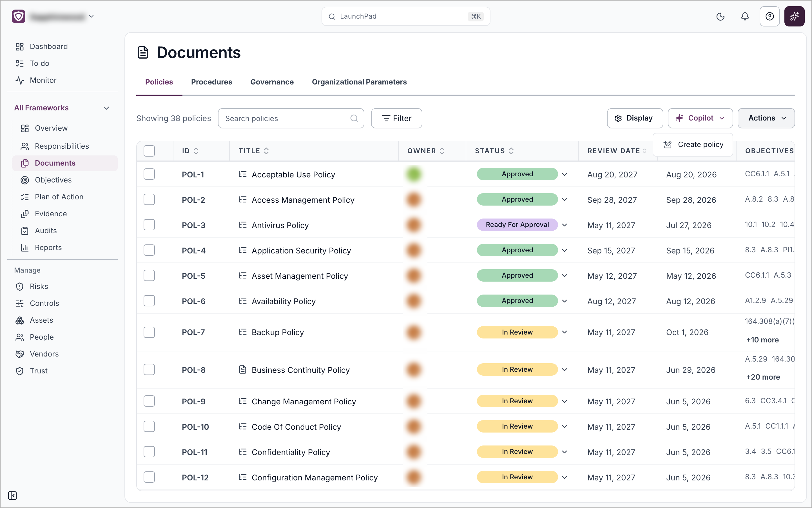Open To do list in sidebar
812x508 pixels.
pos(40,63)
